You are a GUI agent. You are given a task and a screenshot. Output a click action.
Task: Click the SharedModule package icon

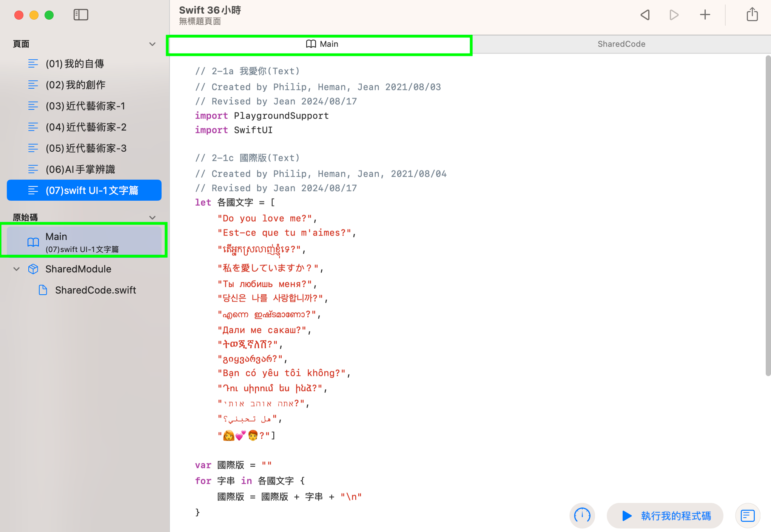click(33, 269)
